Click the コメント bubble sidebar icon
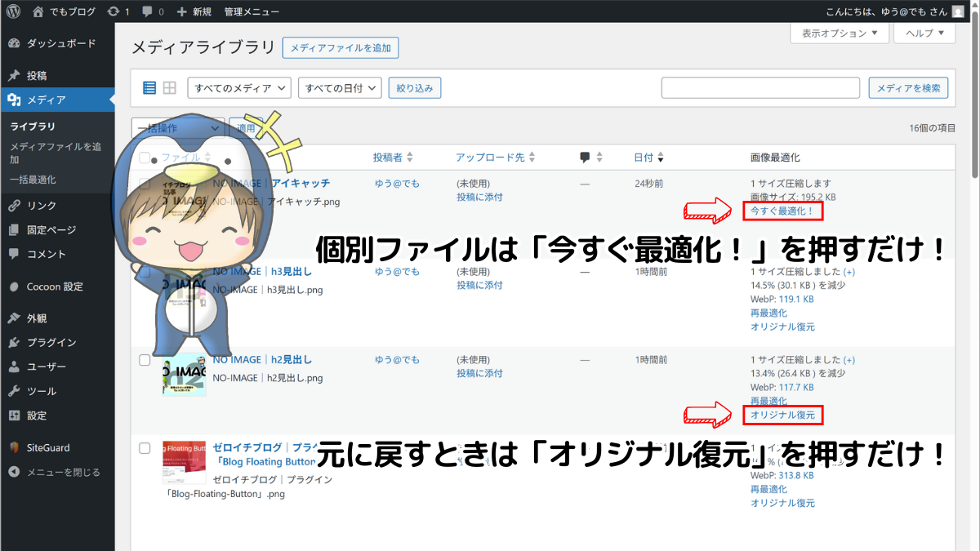The image size is (980, 551). (14, 254)
